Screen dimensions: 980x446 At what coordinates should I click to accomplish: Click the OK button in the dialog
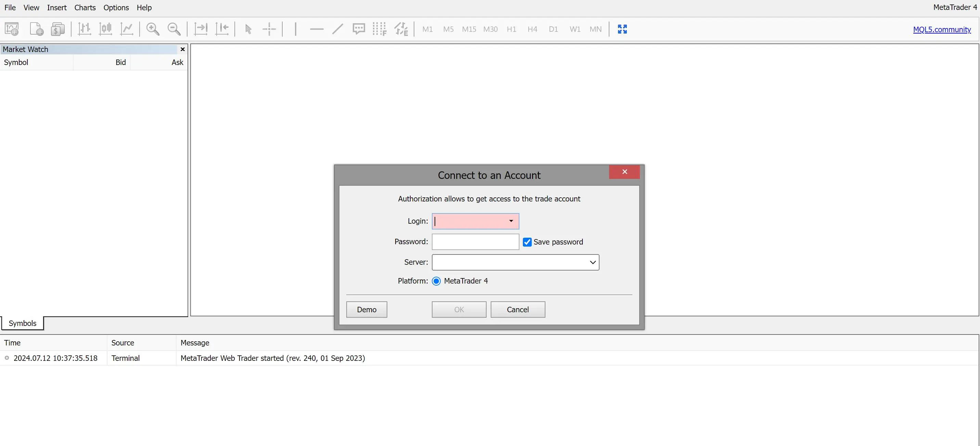[459, 310]
